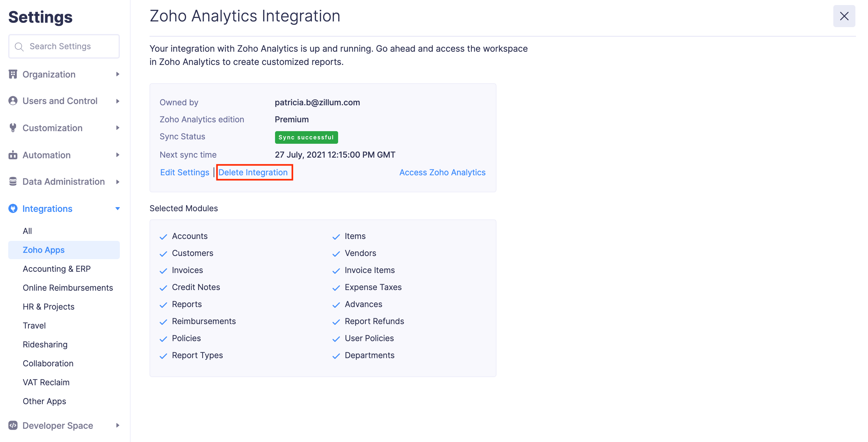Open the Accounting & ERP section
Image resolution: width=868 pixels, height=442 pixels.
pyautogui.click(x=56, y=269)
